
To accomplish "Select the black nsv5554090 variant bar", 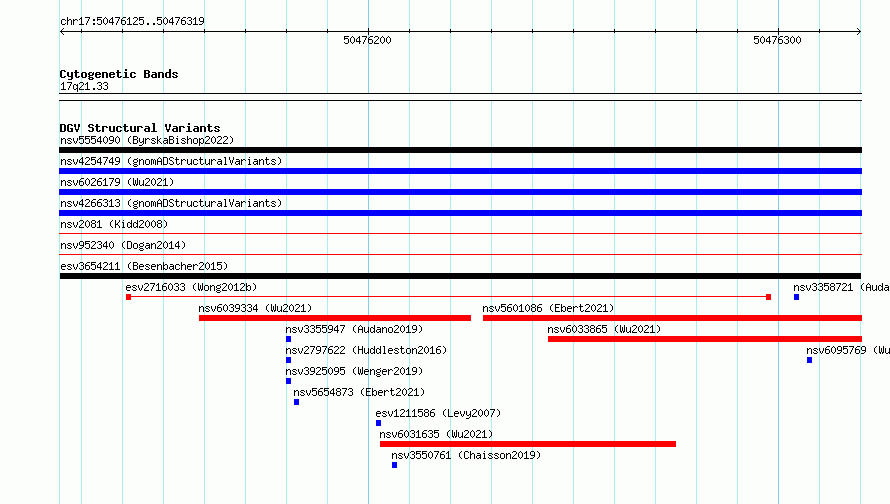I will [460, 150].
